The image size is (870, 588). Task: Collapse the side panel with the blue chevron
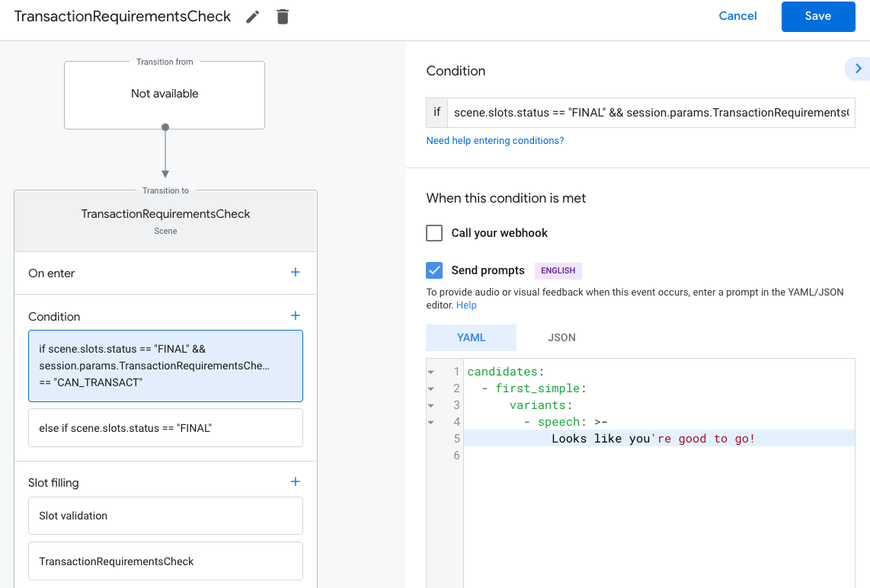[859, 69]
